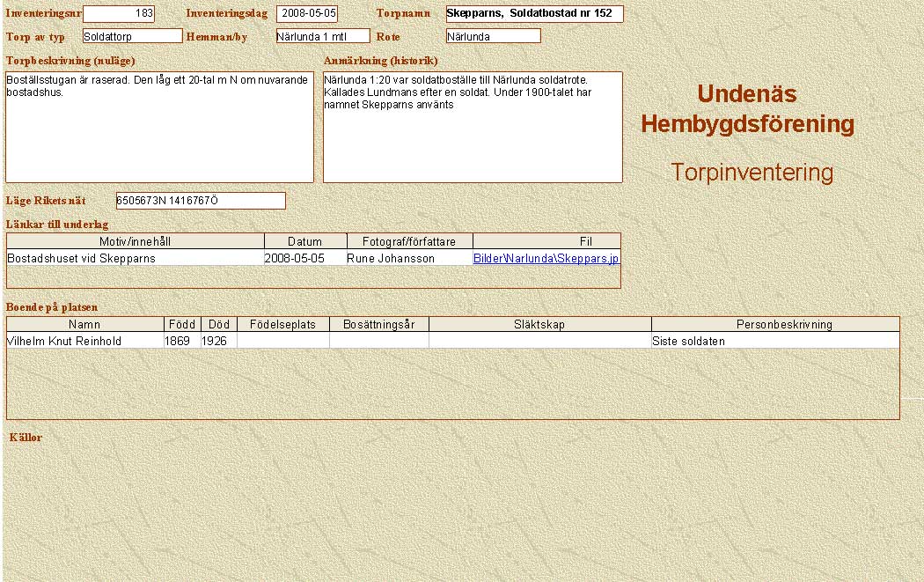Focus the Torp av typ Soldattorp field

click(132, 36)
